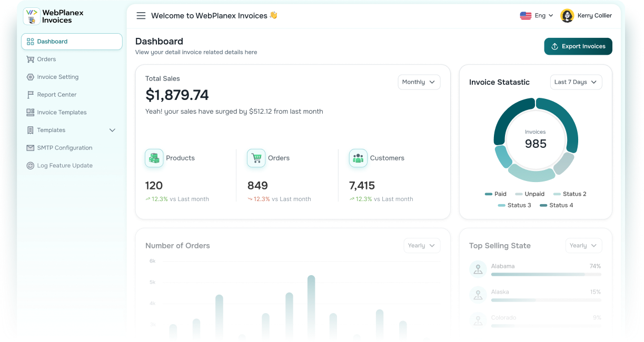Click the Kerry Collier user name
644x342 pixels.
pos(595,16)
